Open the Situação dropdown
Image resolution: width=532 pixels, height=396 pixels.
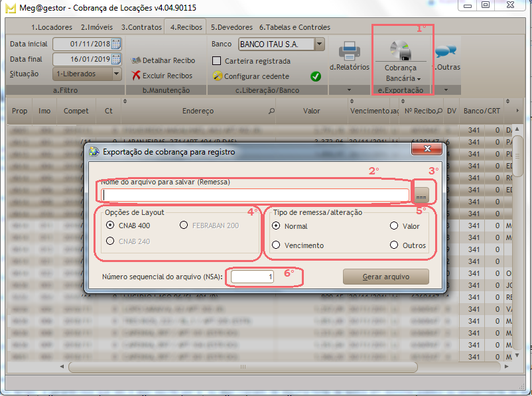click(x=116, y=74)
